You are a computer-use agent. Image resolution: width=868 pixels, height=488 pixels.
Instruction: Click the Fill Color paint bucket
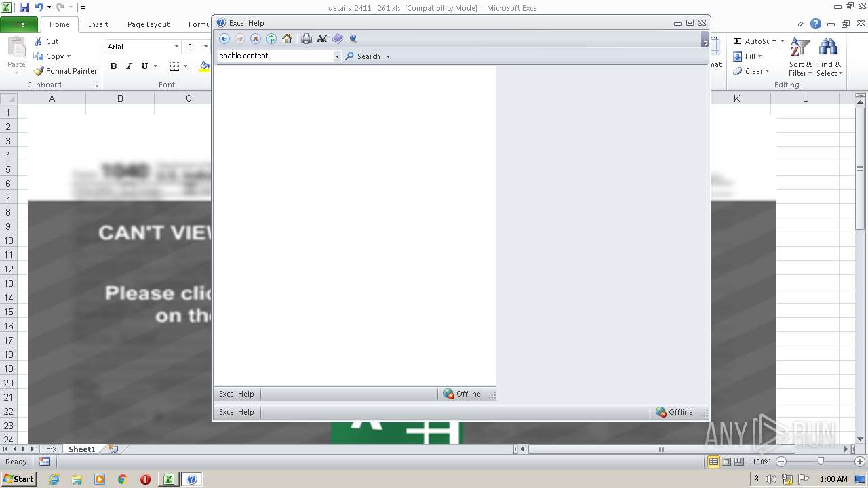204,66
